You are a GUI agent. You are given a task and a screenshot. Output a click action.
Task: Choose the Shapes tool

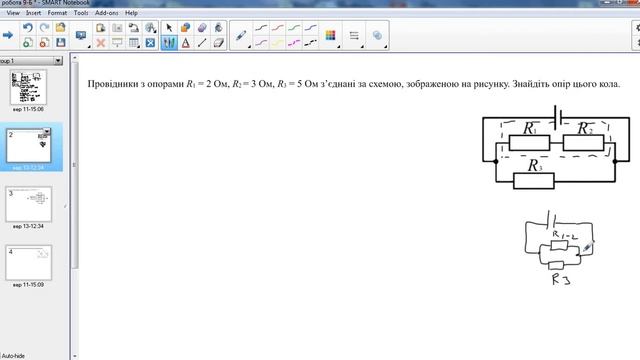point(185,28)
